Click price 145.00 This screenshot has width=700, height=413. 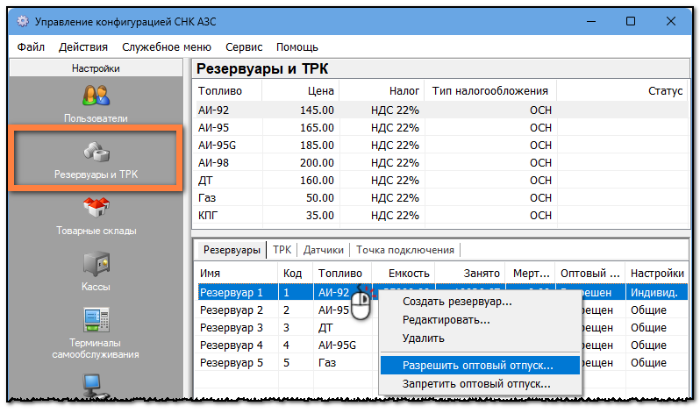317,110
